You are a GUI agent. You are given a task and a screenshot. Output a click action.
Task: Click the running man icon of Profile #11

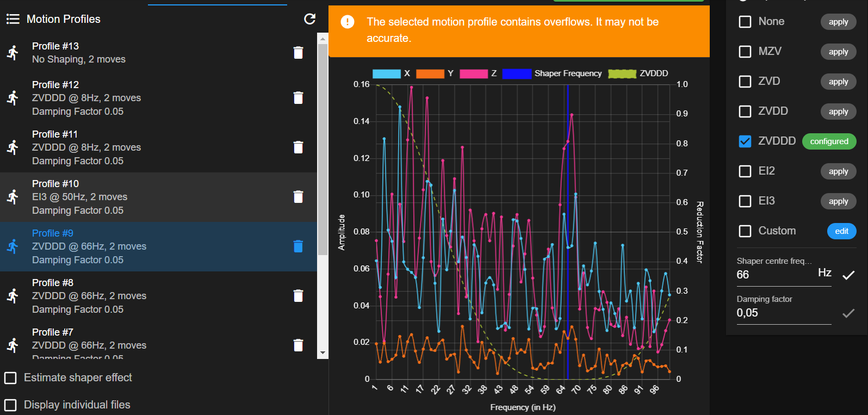tap(13, 147)
